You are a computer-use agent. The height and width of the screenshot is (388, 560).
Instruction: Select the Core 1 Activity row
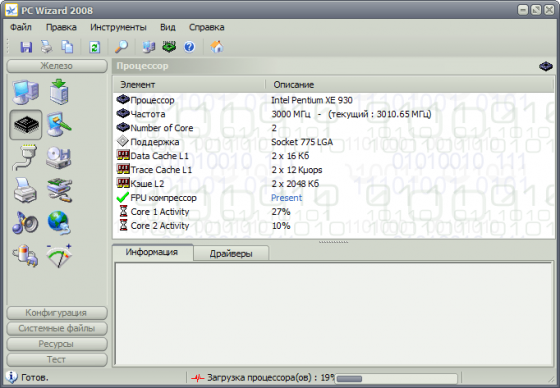[x=333, y=212]
